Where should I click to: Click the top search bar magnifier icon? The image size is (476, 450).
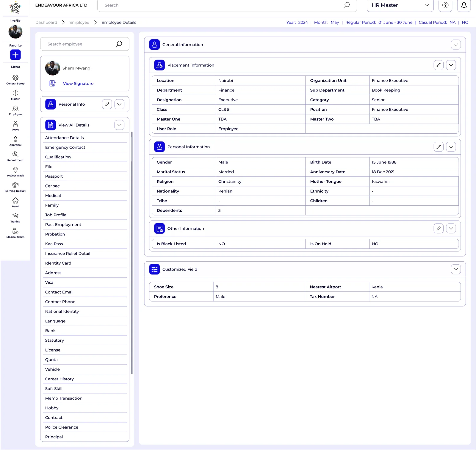point(347,5)
